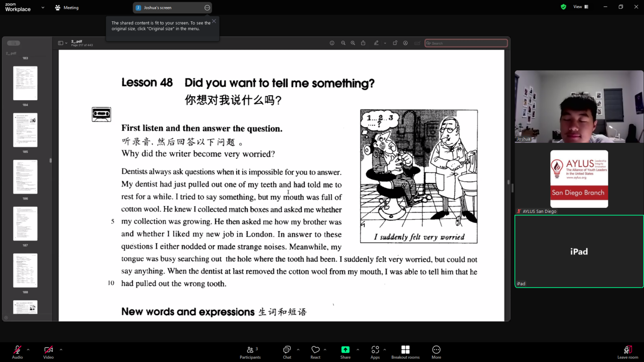
Task: Restore down the Zoom window
Action: click(621, 7)
